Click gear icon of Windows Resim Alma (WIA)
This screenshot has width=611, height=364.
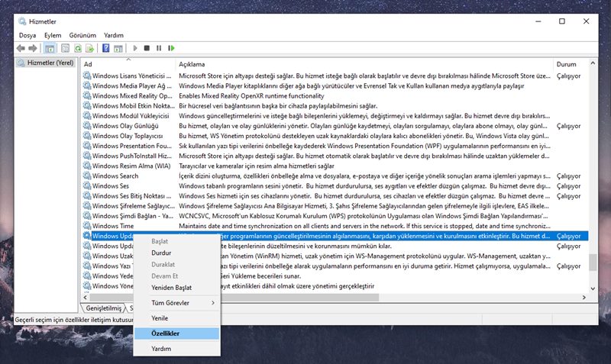(87, 166)
